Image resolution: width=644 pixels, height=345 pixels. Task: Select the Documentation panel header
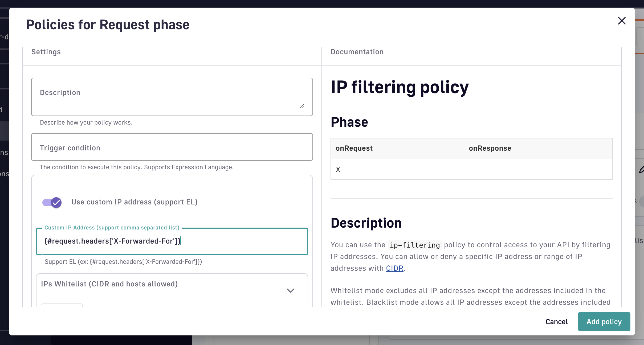pos(357,52)
